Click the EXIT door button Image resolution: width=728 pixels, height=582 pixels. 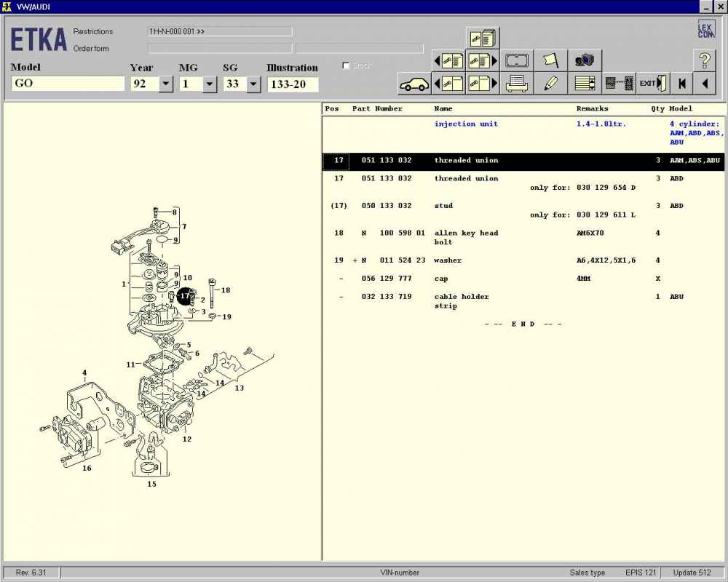tap(653, 84)
